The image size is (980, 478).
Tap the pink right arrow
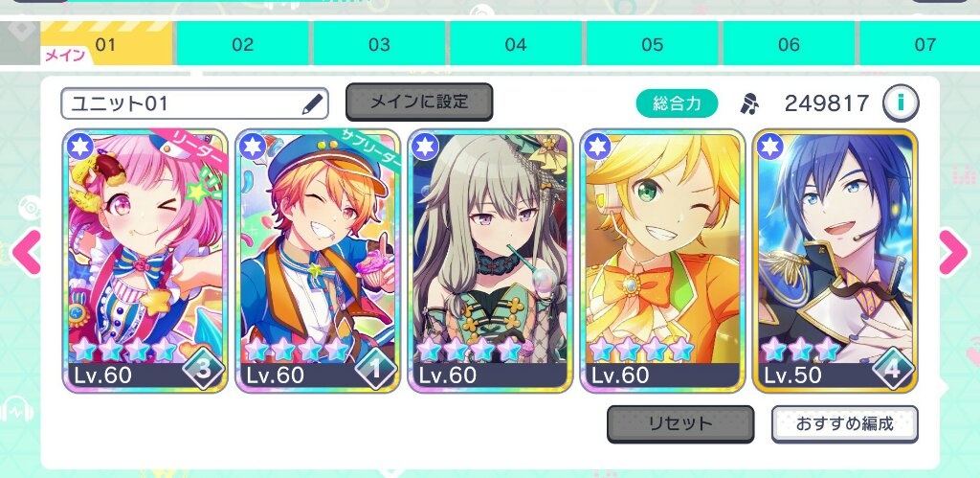tap(954, 252)
